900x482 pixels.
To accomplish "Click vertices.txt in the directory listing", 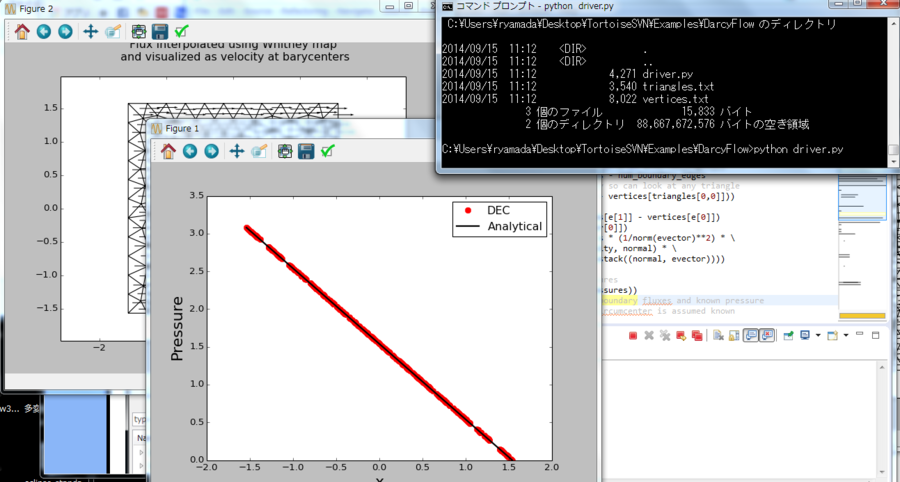I will pyautogui.click(x=676, y=99).
